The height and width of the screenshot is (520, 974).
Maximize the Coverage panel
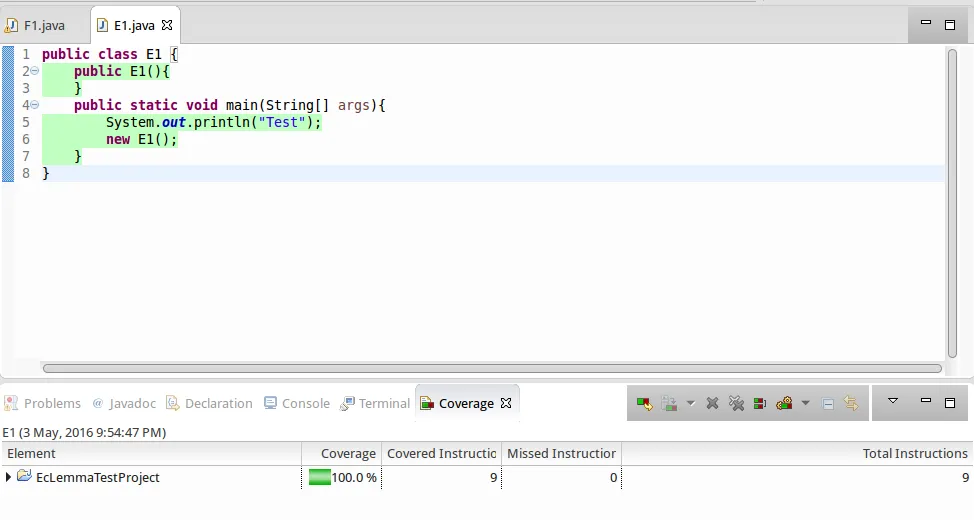pos(950,403)
